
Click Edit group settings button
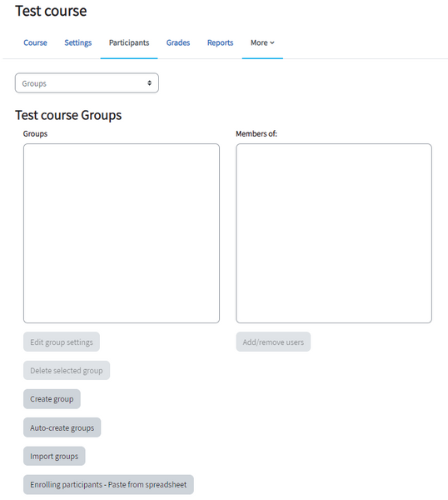pyautogui.click(x=62, y=342)
